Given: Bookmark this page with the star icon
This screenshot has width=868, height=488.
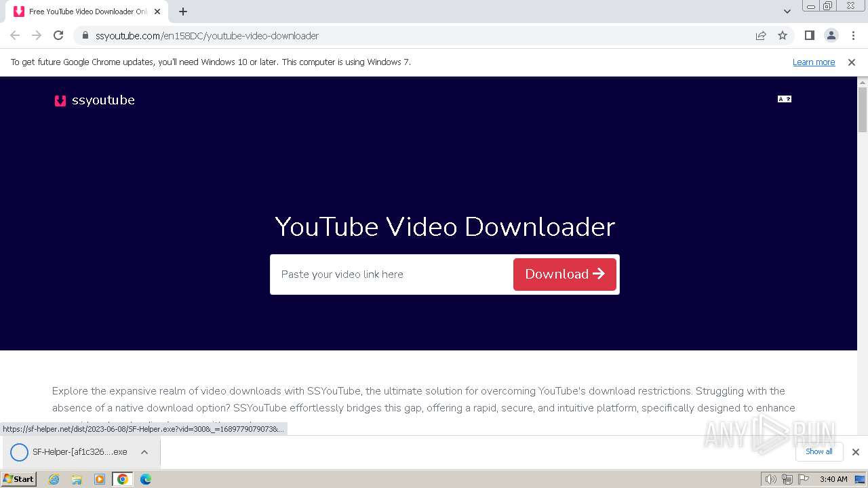Looking at the screenshot, I should click(783, 35).
